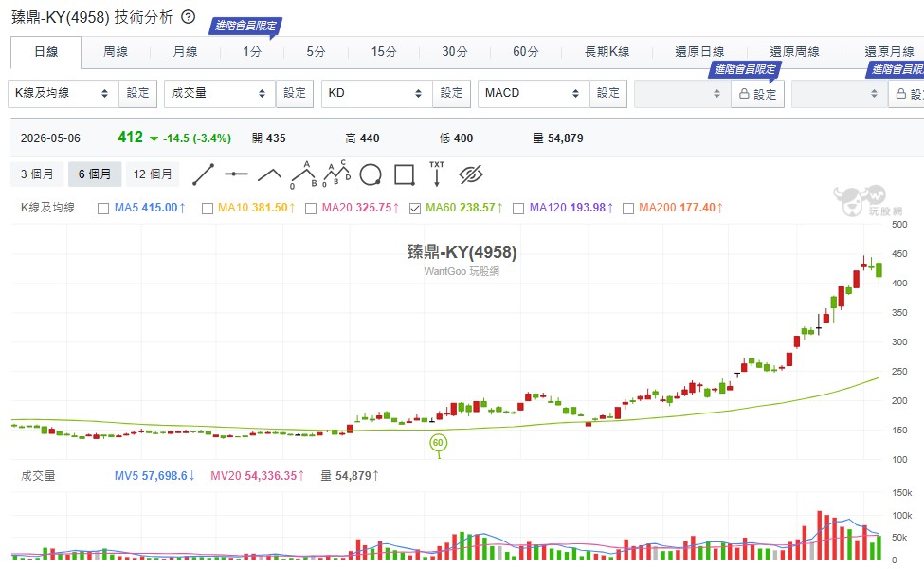
Task: Select the 12 個月 range button
Action: coord(153,174)
